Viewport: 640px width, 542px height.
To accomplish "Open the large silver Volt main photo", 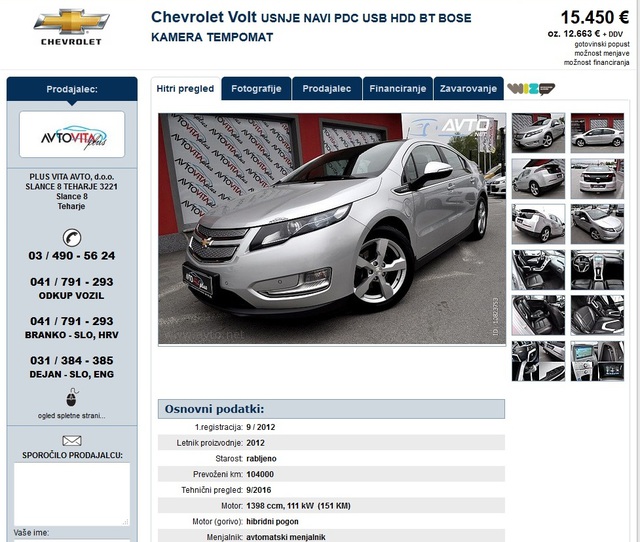I will coord(332,229).
